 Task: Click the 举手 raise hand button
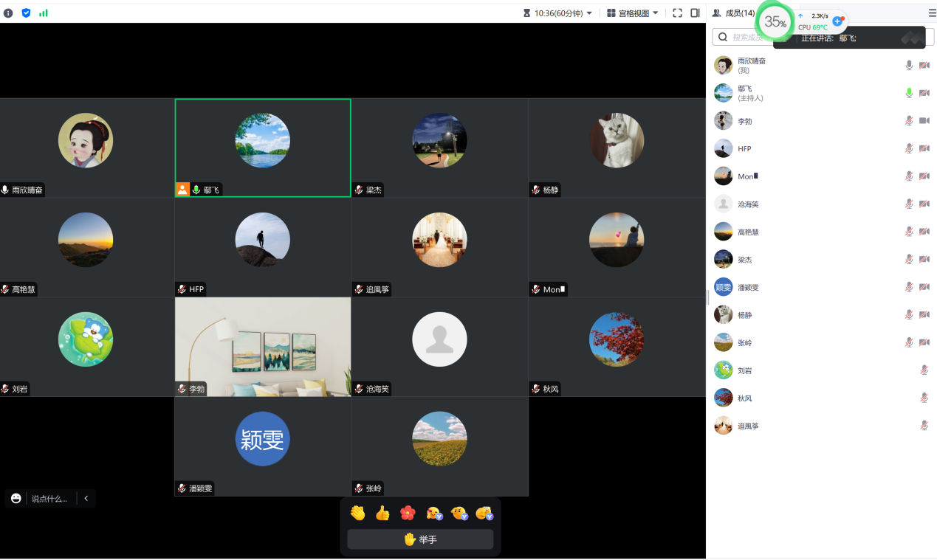[x=420, y=539]
